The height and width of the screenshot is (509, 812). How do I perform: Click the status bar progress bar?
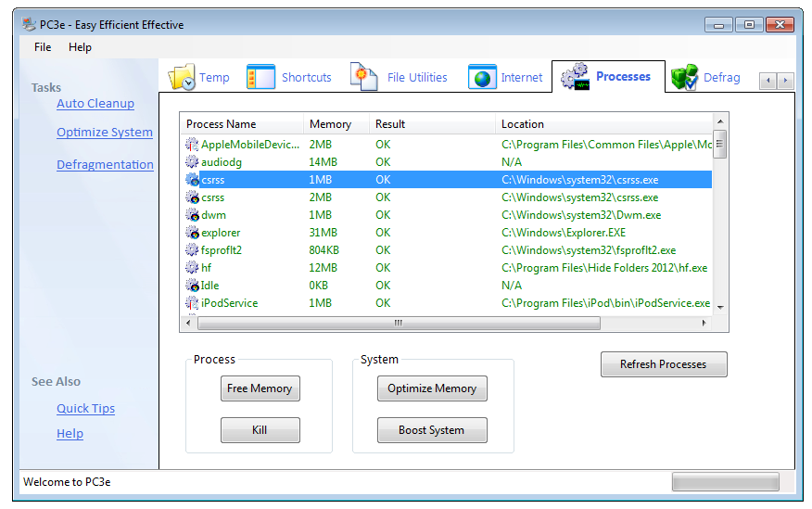point(725,481)
